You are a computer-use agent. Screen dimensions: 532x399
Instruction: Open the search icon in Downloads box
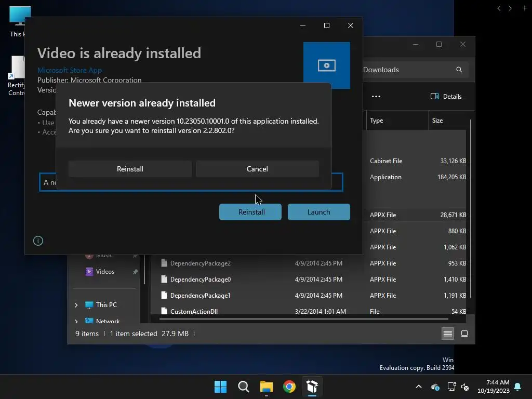[x=459, y=70]
